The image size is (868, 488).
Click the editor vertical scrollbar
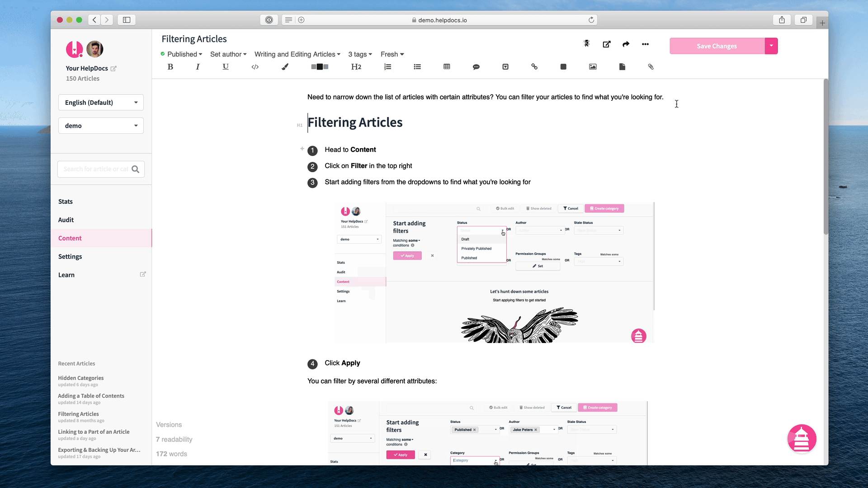click(x=826, y=156)
